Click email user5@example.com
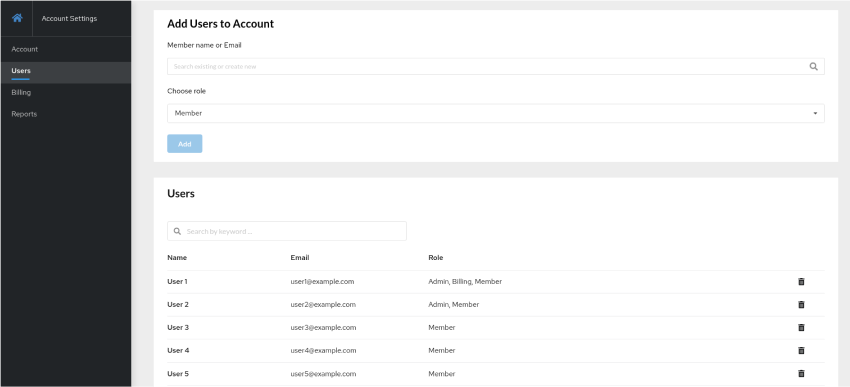The height and width of the screenshot is (387, 850). tap(323, 373)
